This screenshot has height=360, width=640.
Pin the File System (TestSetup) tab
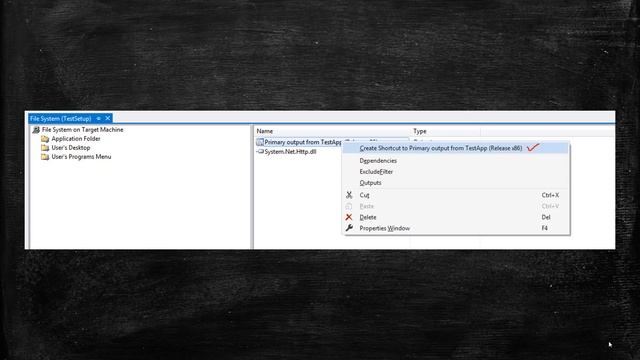click(x=98, y=118)
